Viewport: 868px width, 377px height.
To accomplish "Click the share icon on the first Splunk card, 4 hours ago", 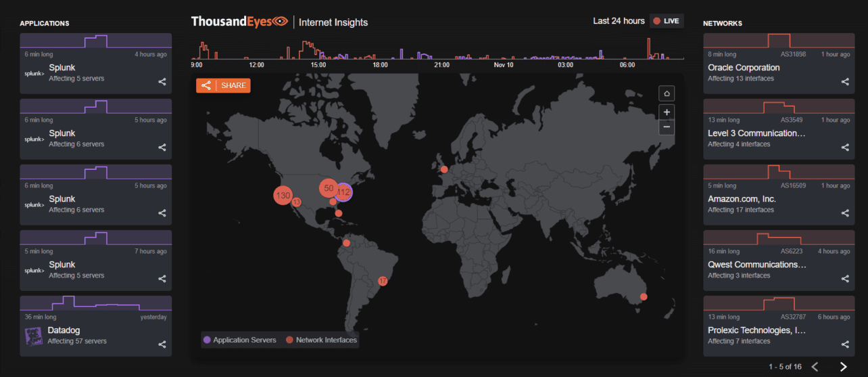I will [x=162, y=82].
